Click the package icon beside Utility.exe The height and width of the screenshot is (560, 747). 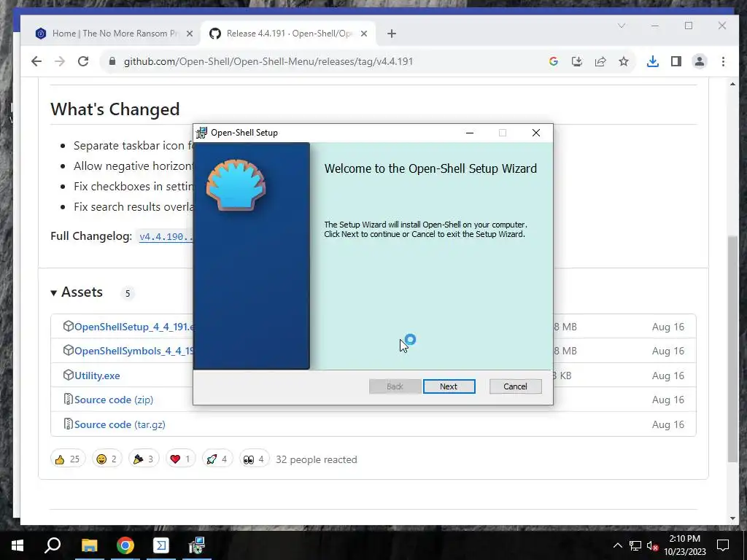tap(68, 375)
